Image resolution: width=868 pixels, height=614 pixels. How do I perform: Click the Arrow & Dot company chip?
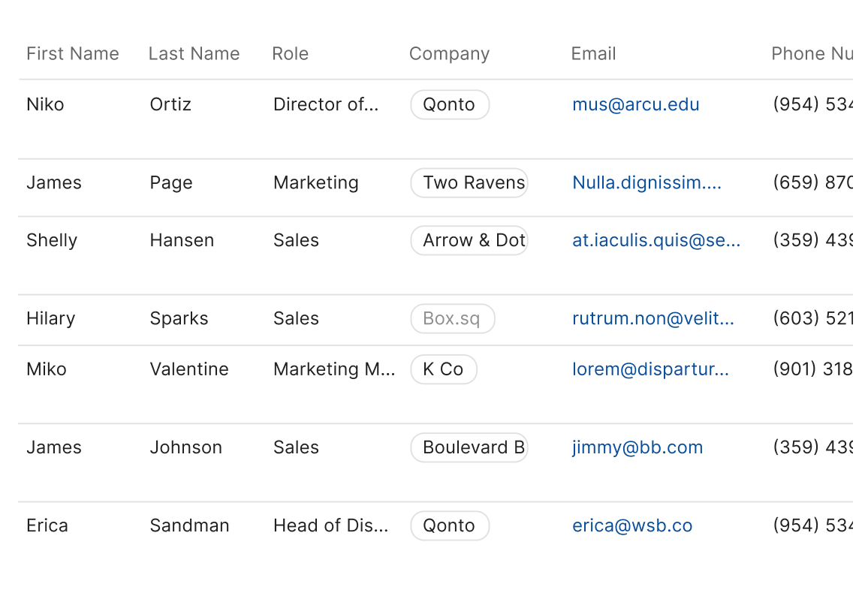tap(469, 240)
